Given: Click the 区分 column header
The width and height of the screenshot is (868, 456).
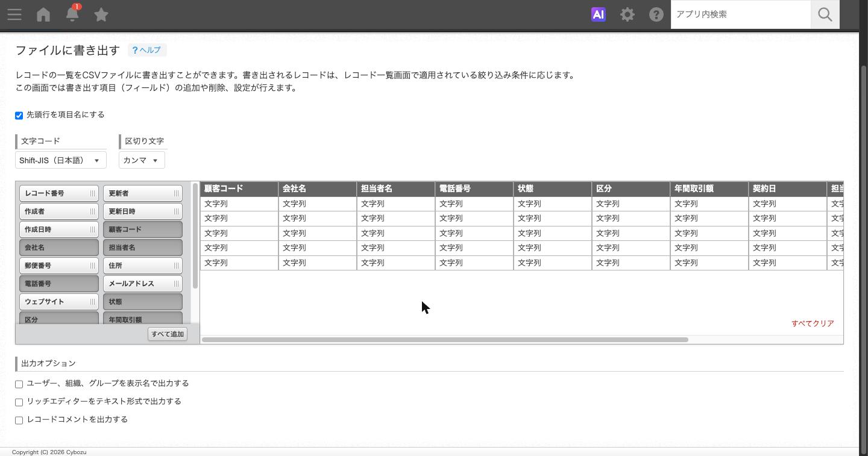Looking at the screenshot, I should coord(631,189).
